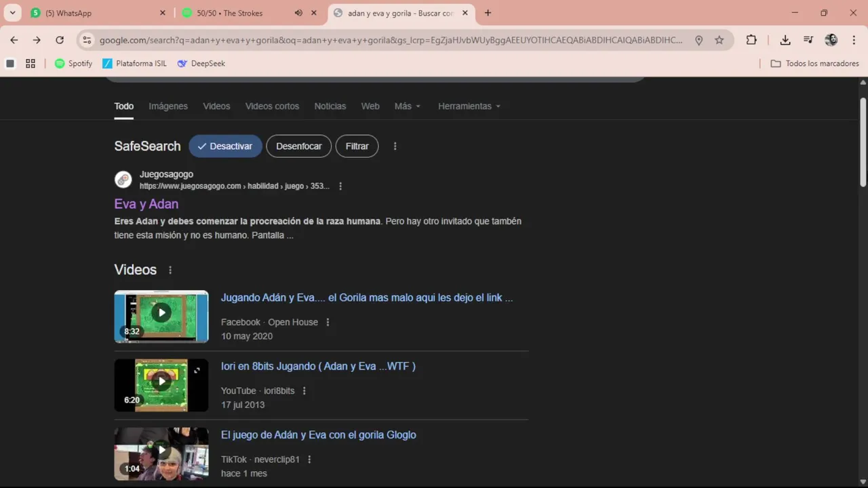Open the Plataforma ISIL bookmark
868x488 pixels.
click(x=134, y=64)
